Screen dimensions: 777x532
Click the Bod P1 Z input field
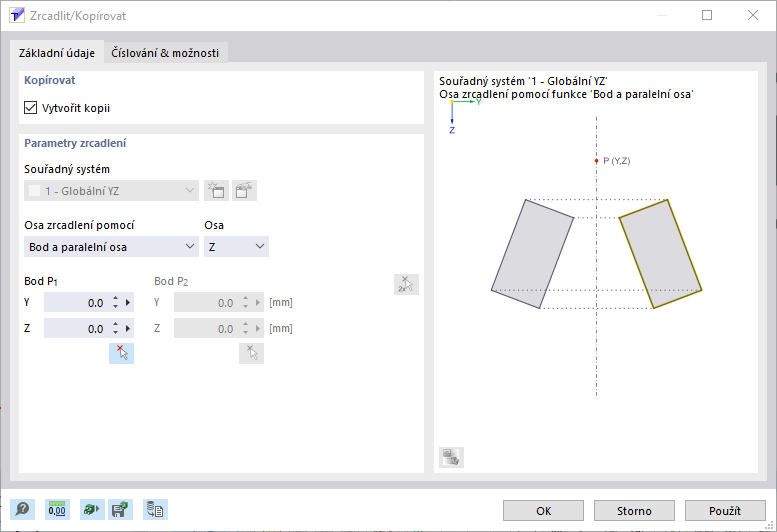(76, 328)
